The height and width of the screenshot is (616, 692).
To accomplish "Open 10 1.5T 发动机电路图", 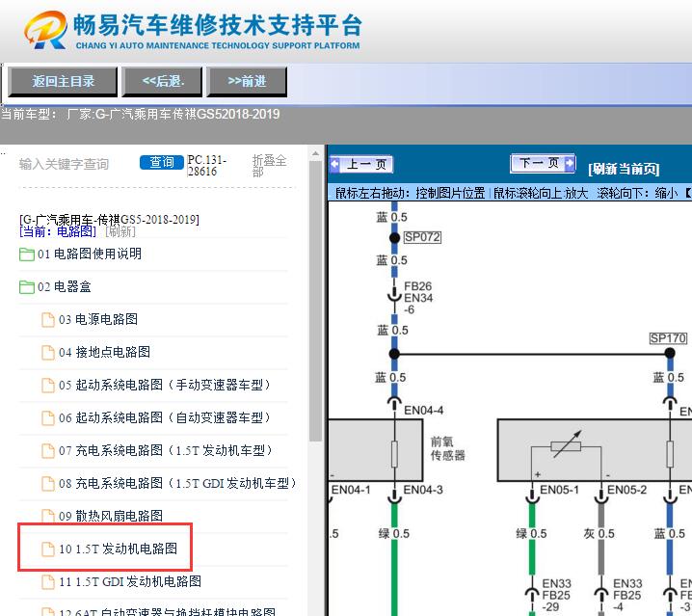I will tap(119, 549).
